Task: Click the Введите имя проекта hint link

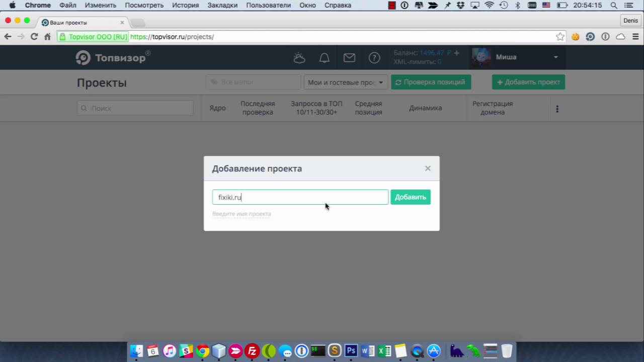Action: pos(242,214)
